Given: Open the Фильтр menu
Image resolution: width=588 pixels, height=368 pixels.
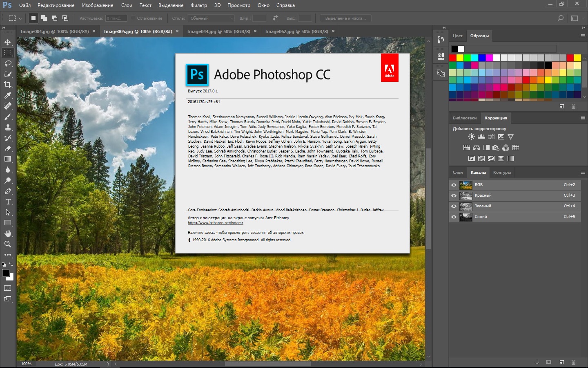Looking at the screenshot, I should coord(198,5).
